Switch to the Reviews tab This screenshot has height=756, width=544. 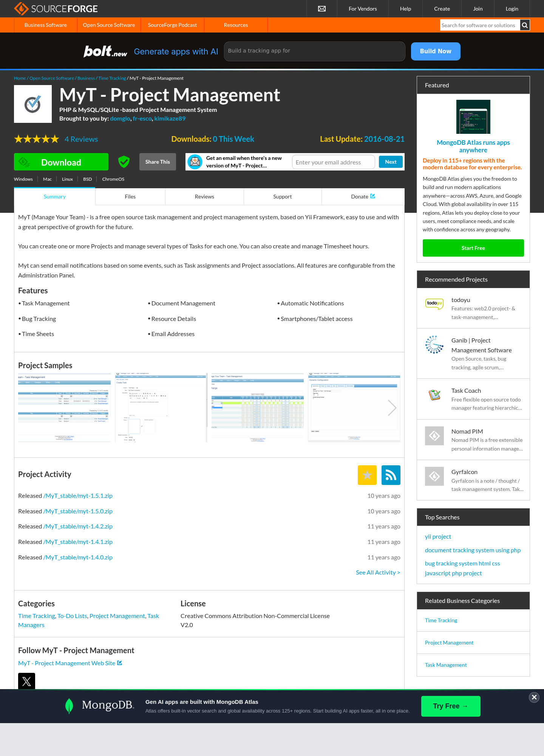[x=204, y=197]
